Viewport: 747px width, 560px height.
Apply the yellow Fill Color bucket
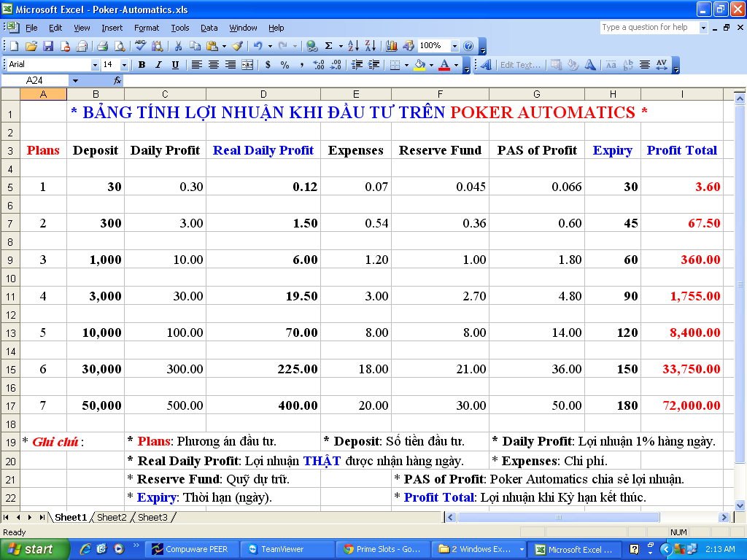pos(419,65)
